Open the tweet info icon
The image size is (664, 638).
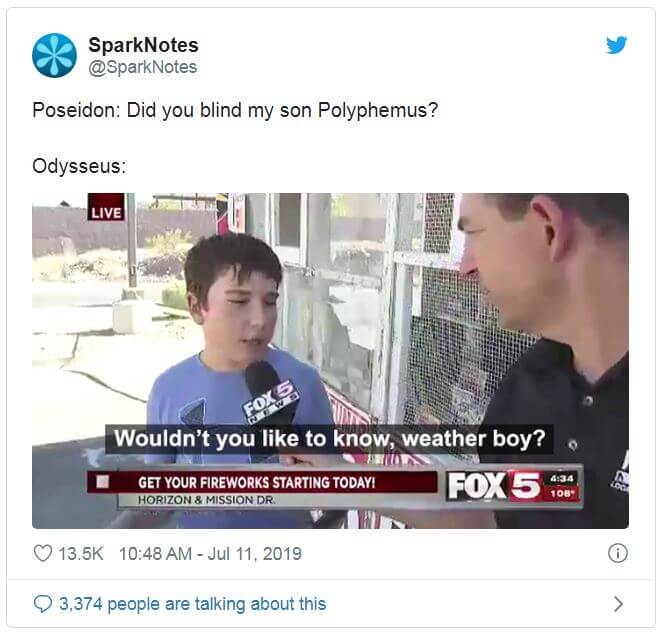[617, 553]
